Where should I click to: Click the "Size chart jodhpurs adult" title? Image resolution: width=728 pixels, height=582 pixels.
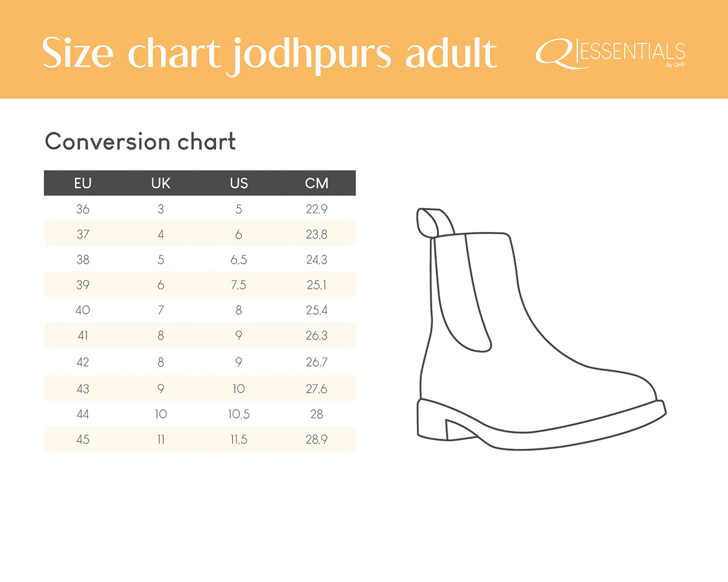click(x=270, y=53)
